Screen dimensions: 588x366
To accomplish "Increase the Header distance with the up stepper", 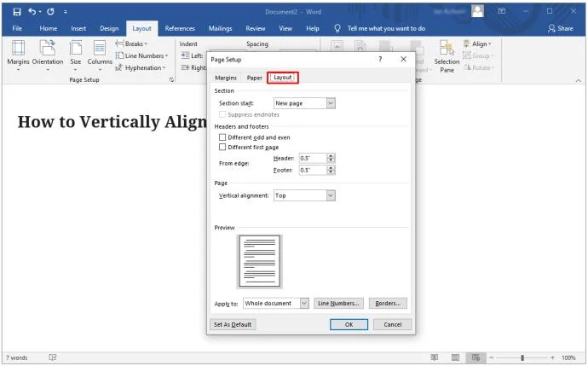I will click(x=331, y=156).
